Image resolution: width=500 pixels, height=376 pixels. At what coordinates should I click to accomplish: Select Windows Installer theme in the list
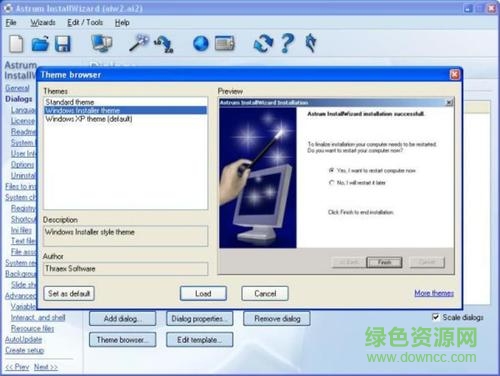tap(125, 110)
